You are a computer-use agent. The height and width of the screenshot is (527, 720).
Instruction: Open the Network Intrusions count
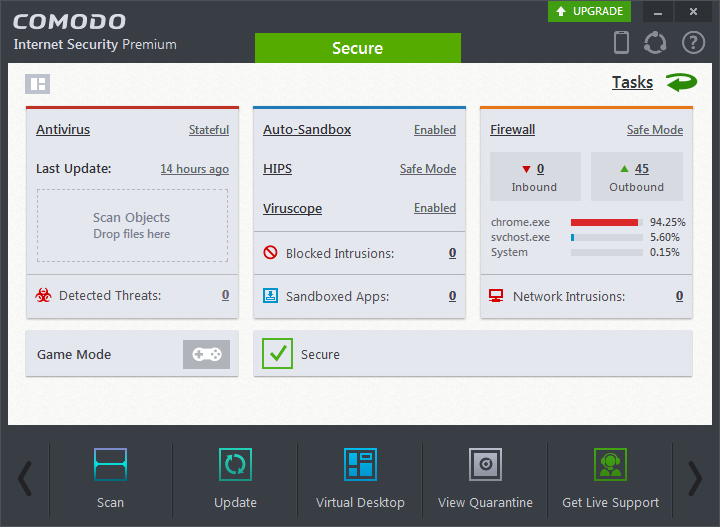[x=679, y=296]
